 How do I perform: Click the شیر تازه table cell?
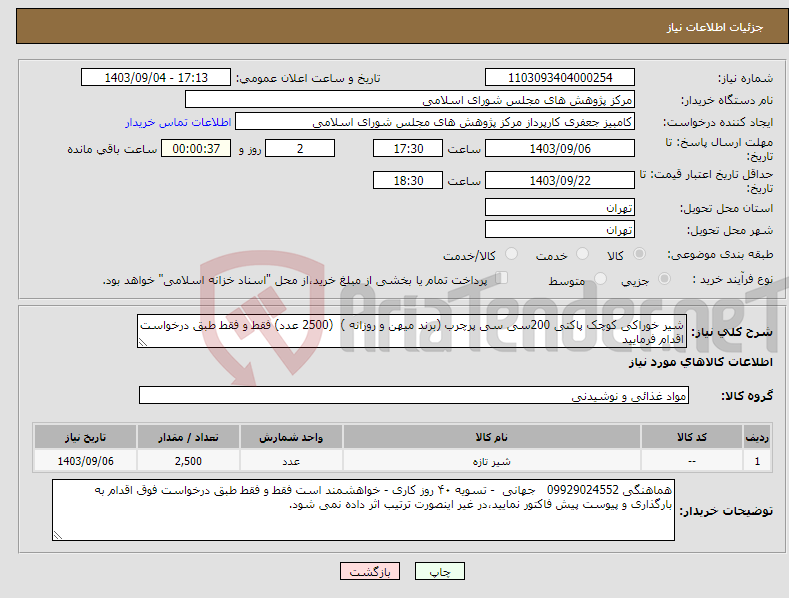coord(492,461)
